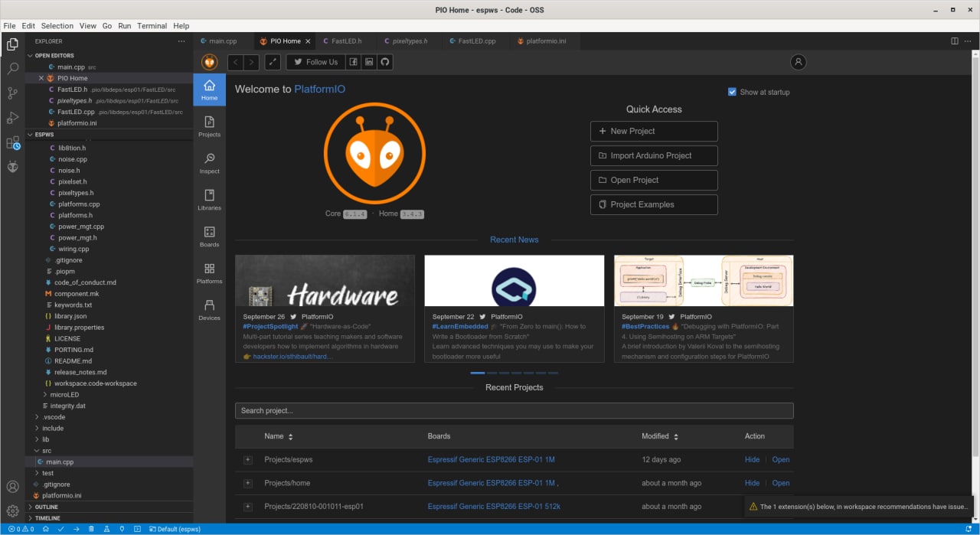Open the GitHub icon in PIO toolbar
Image resolution: width=980 pixels, height=535 pixels.
[385, 62]
